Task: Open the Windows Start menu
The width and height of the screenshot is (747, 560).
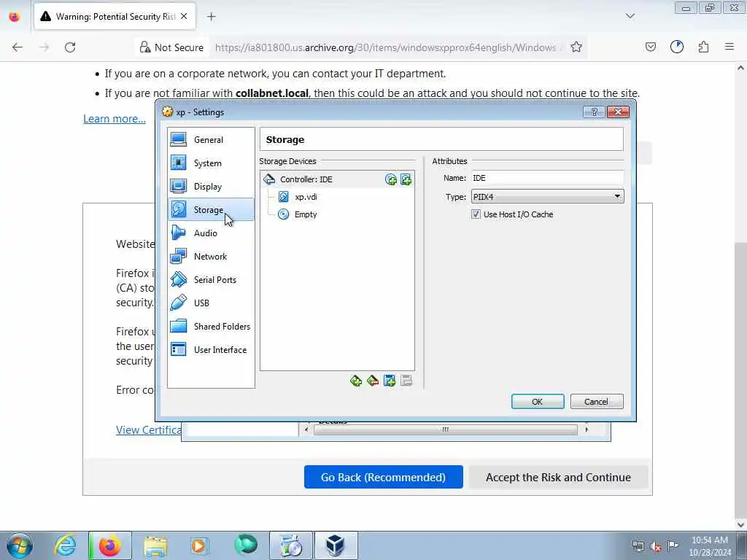Action: pos(20,545)
